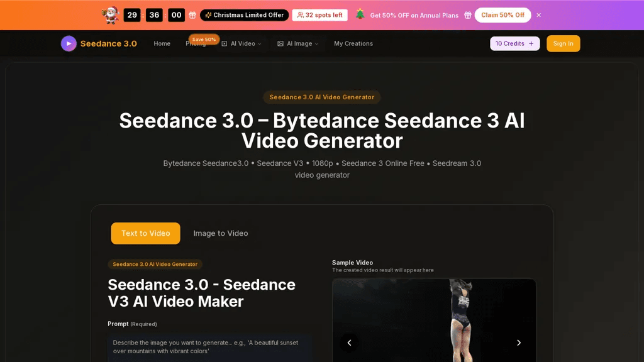
Task: Claim the 50% Off offer
Action: point(502,15)
